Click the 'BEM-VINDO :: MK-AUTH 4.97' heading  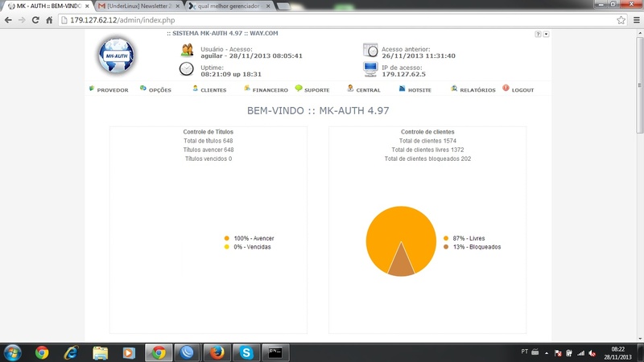point(318,110)
